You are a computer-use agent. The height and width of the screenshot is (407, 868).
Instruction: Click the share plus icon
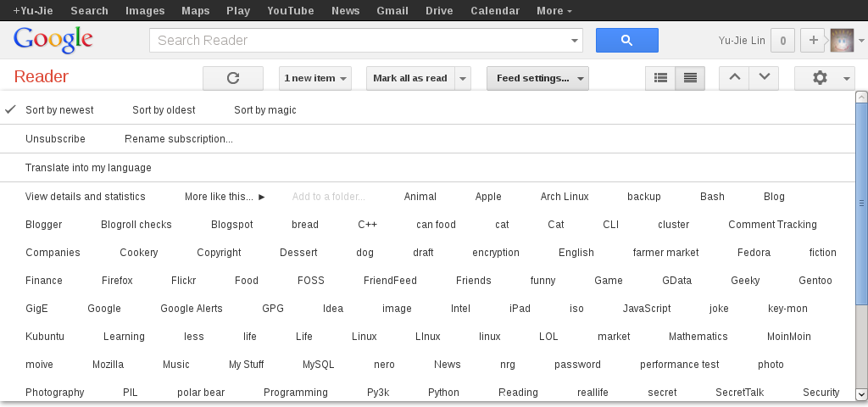point(813,41)
